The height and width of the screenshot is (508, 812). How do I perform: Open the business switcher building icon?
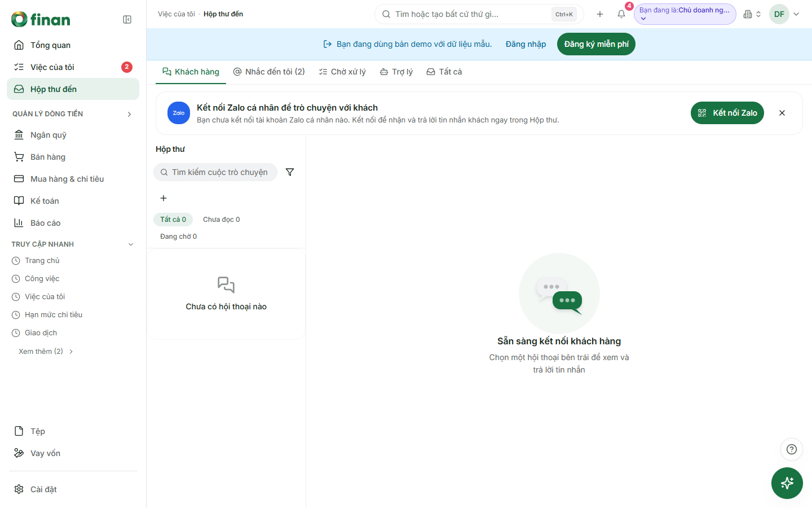click(x=752, y=14)
